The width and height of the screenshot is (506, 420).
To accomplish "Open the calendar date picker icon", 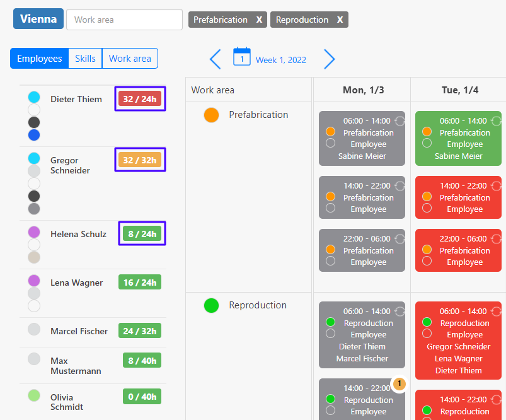I will tap(242, 57).
